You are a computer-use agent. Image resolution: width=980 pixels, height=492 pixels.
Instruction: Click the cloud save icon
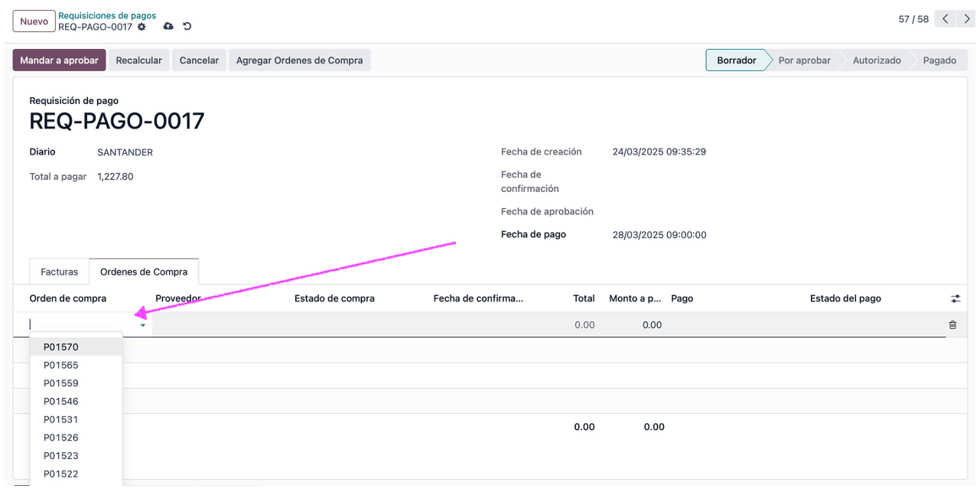(x=168, y=26)
